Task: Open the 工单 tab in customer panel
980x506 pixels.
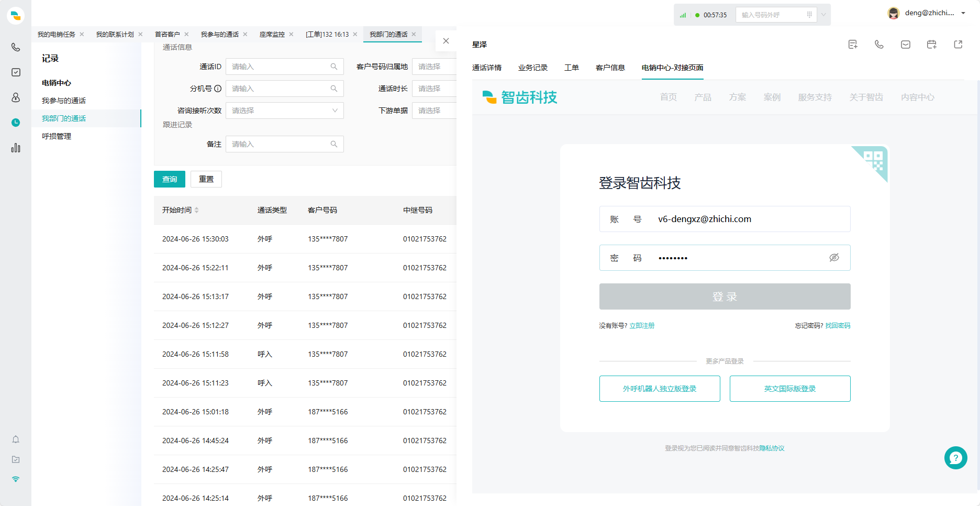Action: tap(572, 68)
